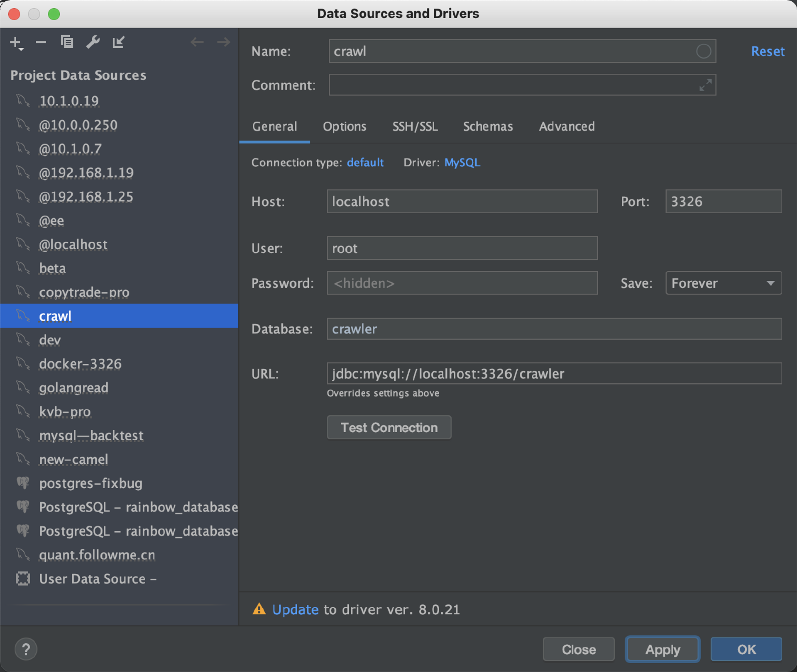The image size is (797, 672).
Task: Select the postgres-fixbug data source
Action: [x=90, y=483]
